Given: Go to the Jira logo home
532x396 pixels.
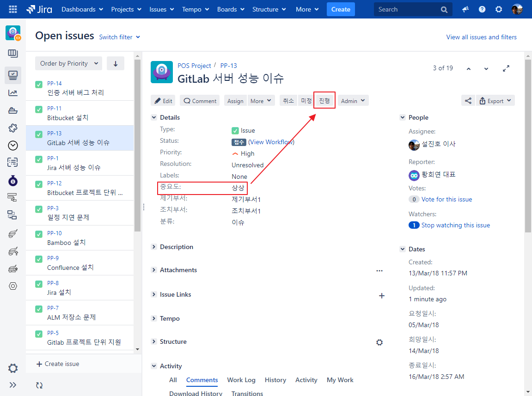Looking at the screenshot, I should point(39,9).
